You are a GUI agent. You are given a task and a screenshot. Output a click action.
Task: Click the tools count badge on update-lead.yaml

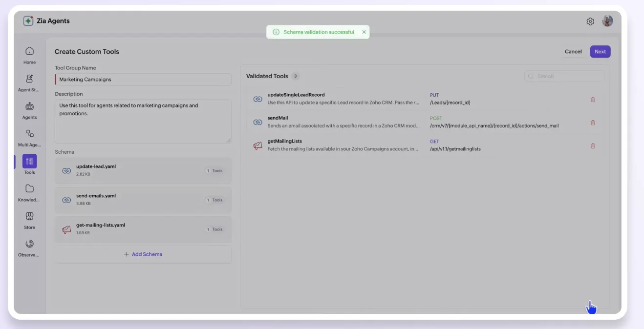coord(215,171)
